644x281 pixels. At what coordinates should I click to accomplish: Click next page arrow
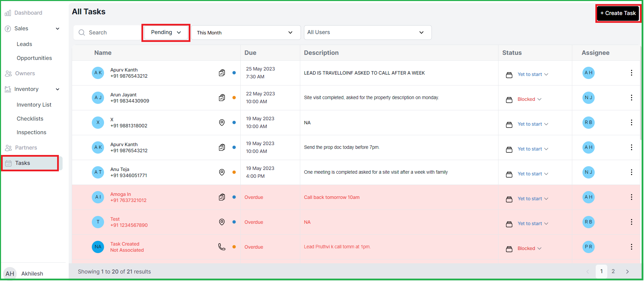tap(627, 272)
